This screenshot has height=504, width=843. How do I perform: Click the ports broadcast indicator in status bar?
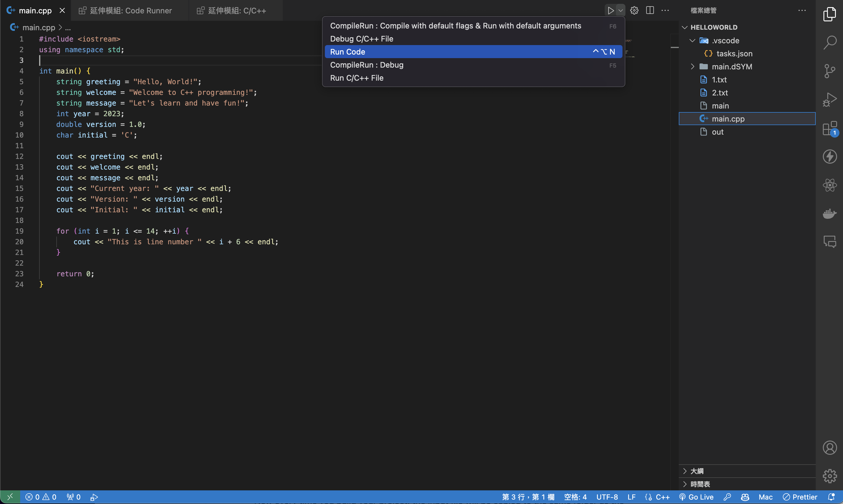[x=74, y=497]
